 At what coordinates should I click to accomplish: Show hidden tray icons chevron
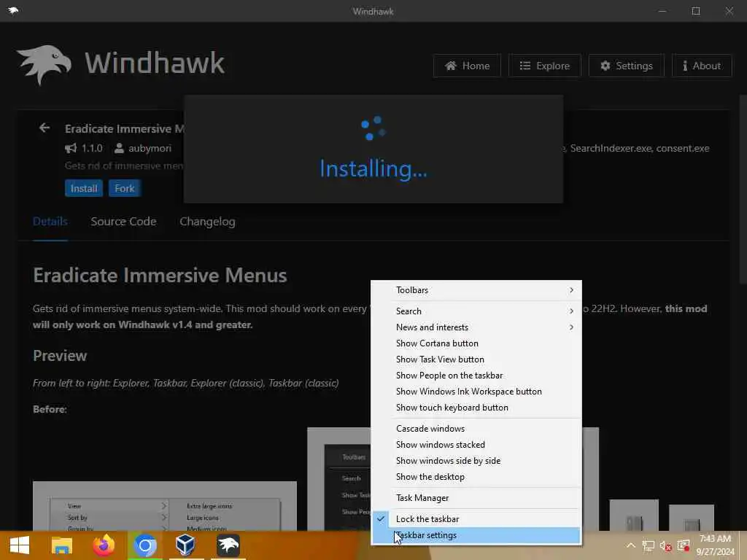point(631,545)
